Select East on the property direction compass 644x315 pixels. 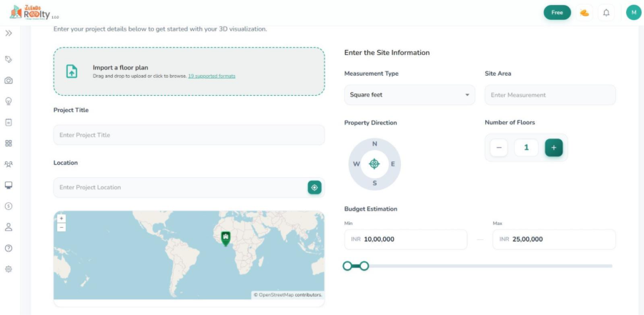[392, 164]
